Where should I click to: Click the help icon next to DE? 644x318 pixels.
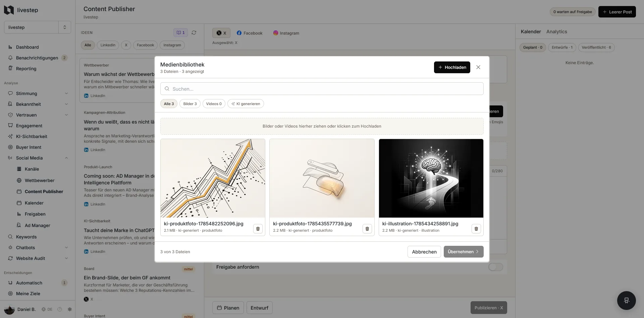tap(60, 309)
